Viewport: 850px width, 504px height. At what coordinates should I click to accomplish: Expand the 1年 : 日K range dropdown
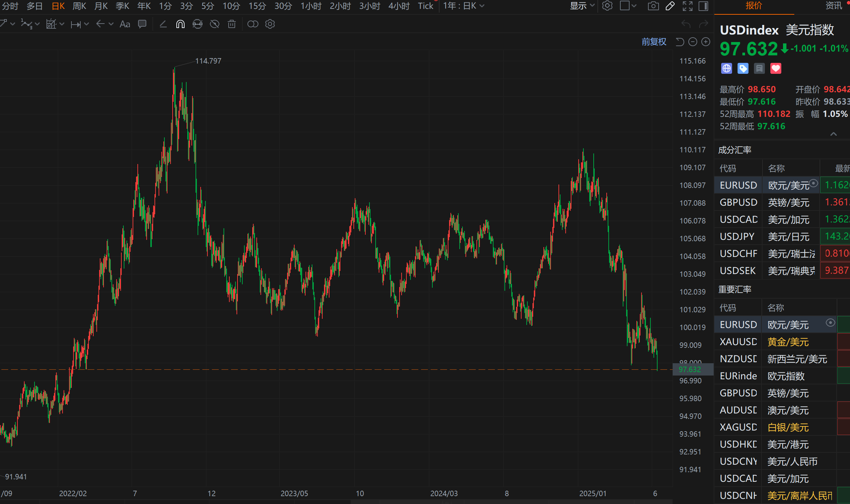pyautogui.click(x=463, y=6)
